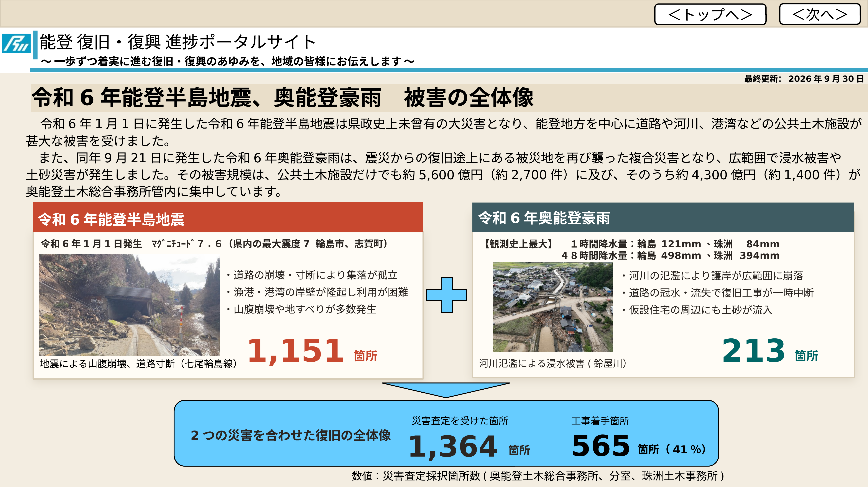Click bullet 山腹崩壊や地すべりが多数発生

point(301,309)
